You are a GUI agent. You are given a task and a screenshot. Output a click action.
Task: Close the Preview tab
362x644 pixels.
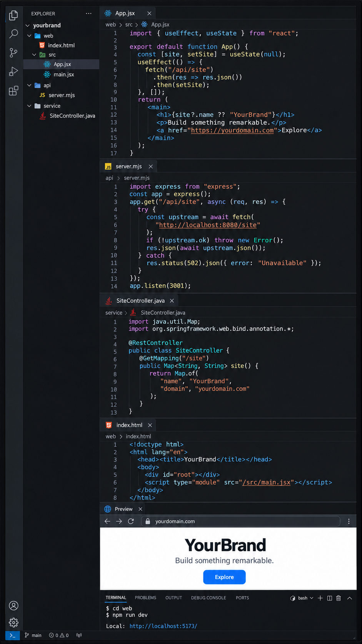pos(140,509)
